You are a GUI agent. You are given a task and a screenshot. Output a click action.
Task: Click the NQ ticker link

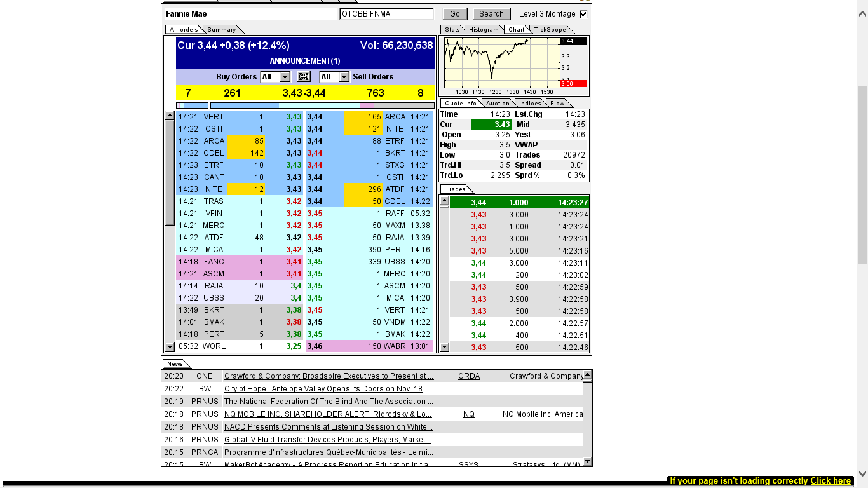(469, 414)
